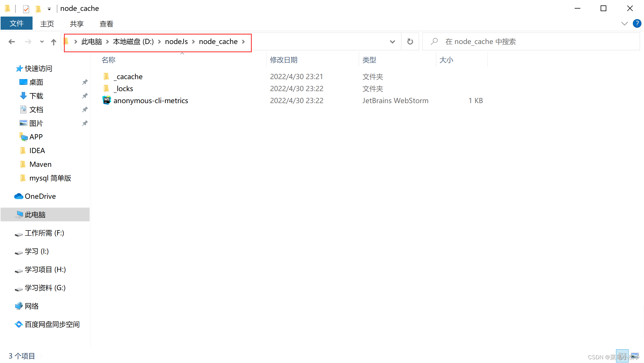Open OneDrive in the navigation pane

click(x=40, y=196)
